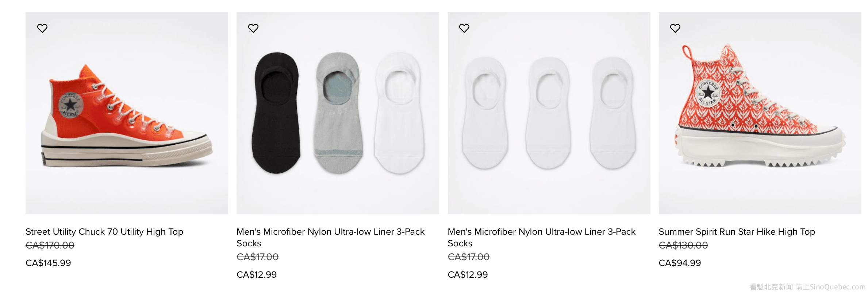The width and height of the screenshot is (868, 293).
Task: Click title of the black-gray-white socks pack
Action: click(330, 237)
